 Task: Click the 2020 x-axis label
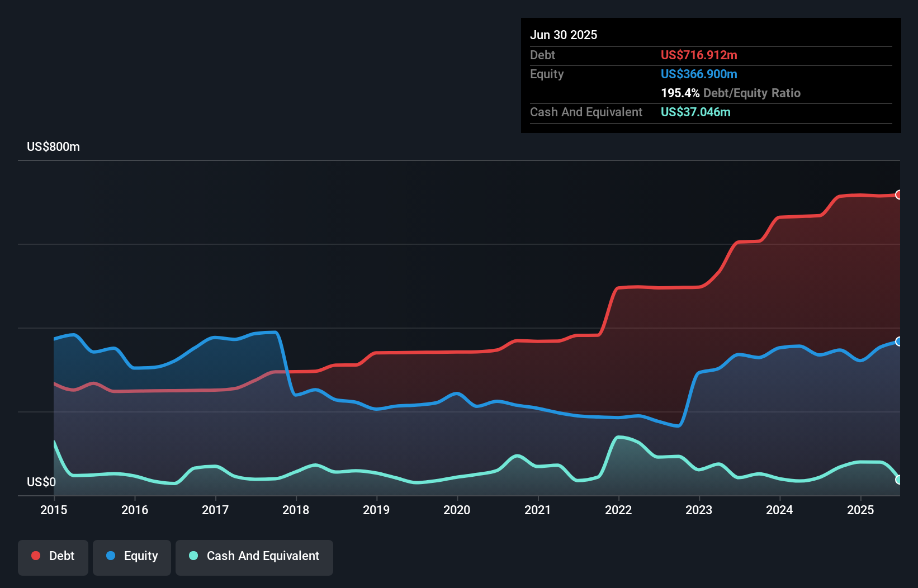tap(457, 510)
